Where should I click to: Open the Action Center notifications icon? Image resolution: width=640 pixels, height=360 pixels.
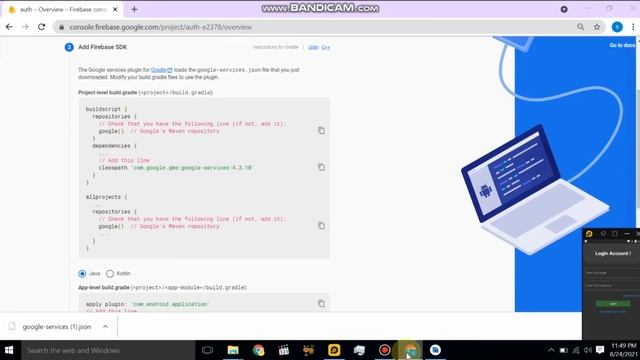(x=600, y=350)
